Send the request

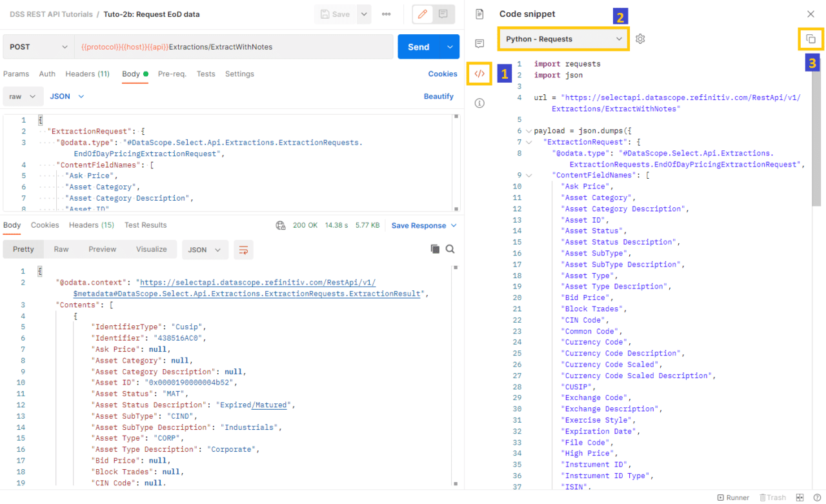(x=419, y=47)
